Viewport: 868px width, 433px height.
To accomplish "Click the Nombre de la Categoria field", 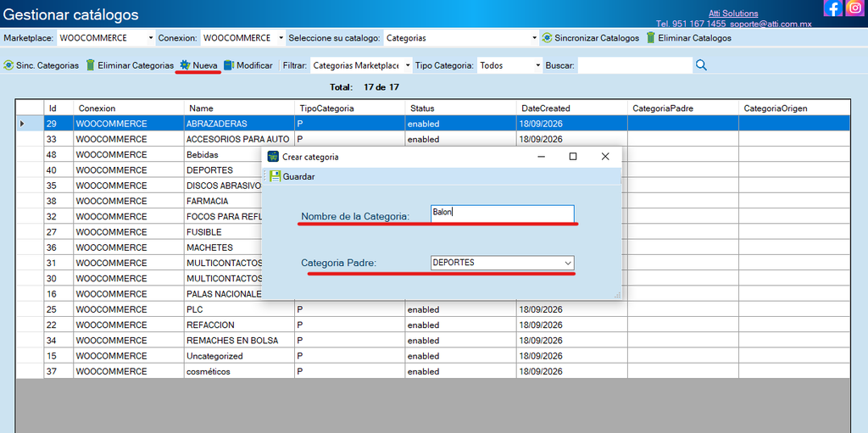I will point(502,214).
